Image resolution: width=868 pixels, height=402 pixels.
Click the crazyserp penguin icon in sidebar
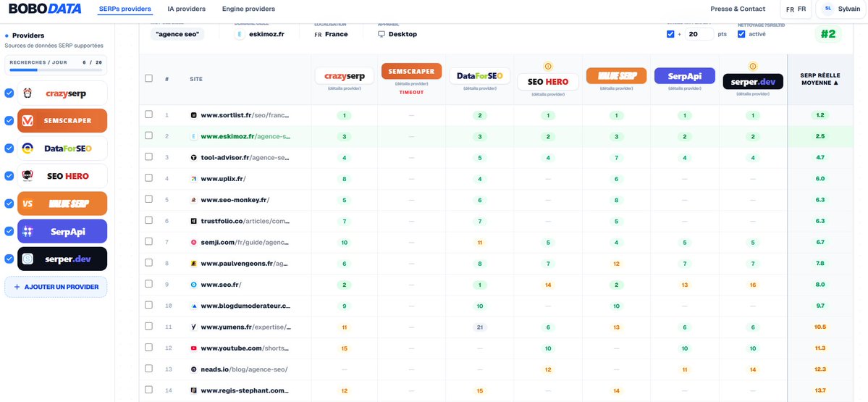point(28,93)
